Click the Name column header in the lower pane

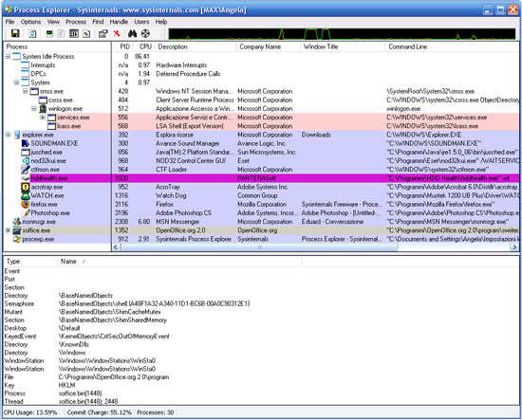click(179, 262)
